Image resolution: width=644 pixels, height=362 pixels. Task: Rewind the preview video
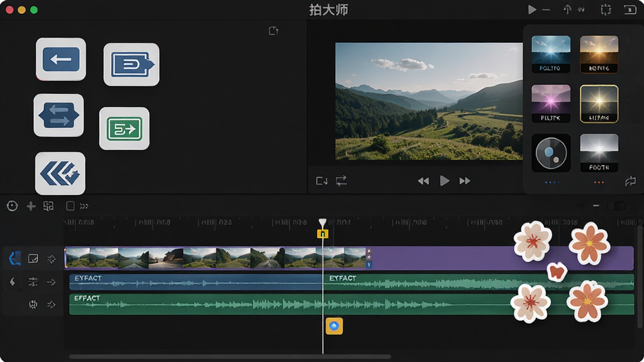pyautogui.click(x=423, y=181)
